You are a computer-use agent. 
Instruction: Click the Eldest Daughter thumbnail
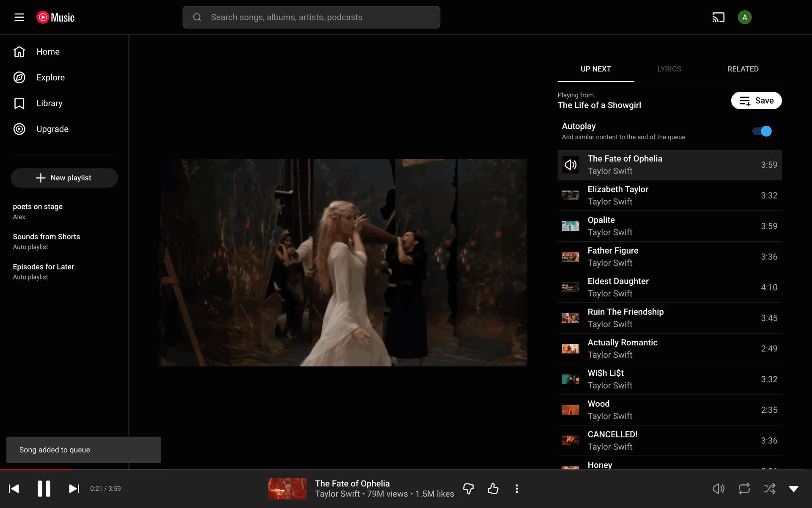tap(571, 287)
